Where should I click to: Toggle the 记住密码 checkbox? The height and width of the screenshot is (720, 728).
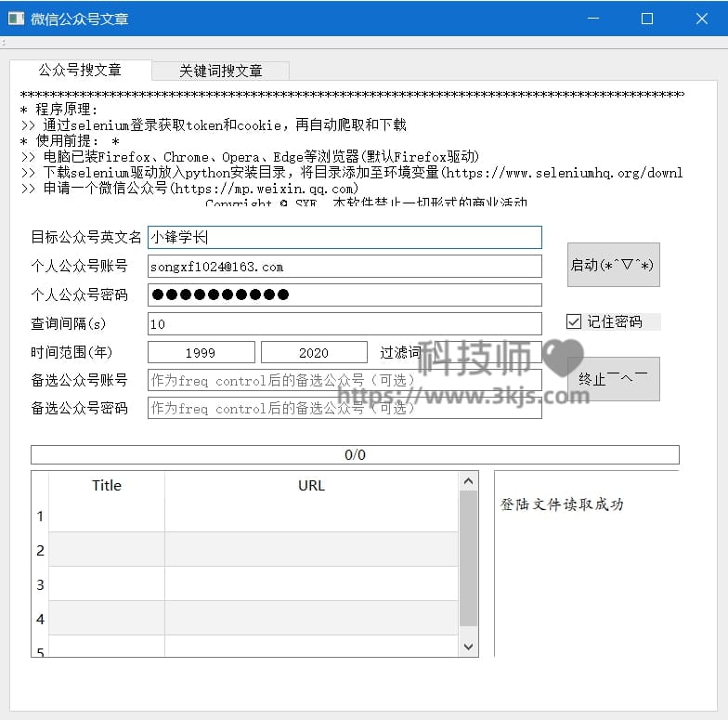click(x=574, y=321)
